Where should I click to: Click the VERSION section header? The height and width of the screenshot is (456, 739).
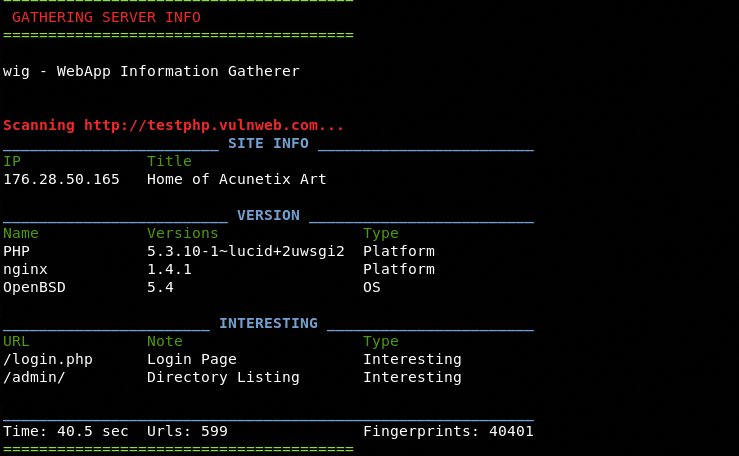tap(268, 215)
